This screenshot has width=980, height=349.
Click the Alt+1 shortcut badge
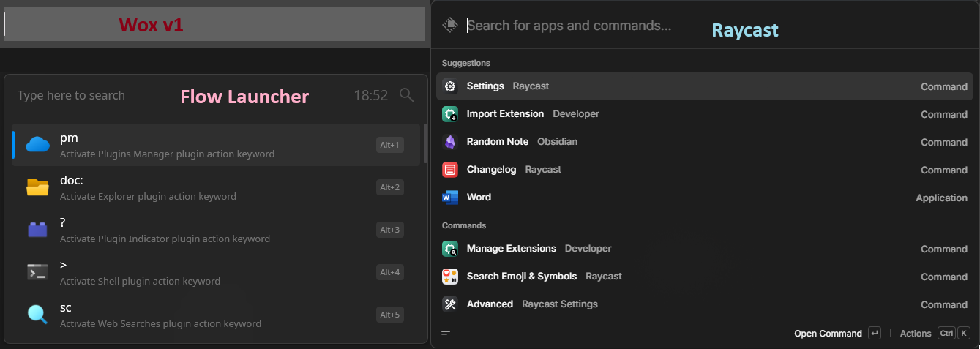pyautogui.click(x=390, y=145)
